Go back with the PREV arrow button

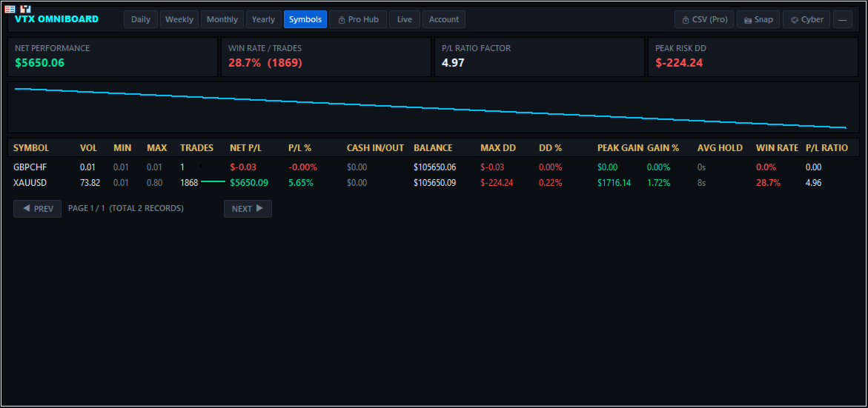[x=38, y=208]
